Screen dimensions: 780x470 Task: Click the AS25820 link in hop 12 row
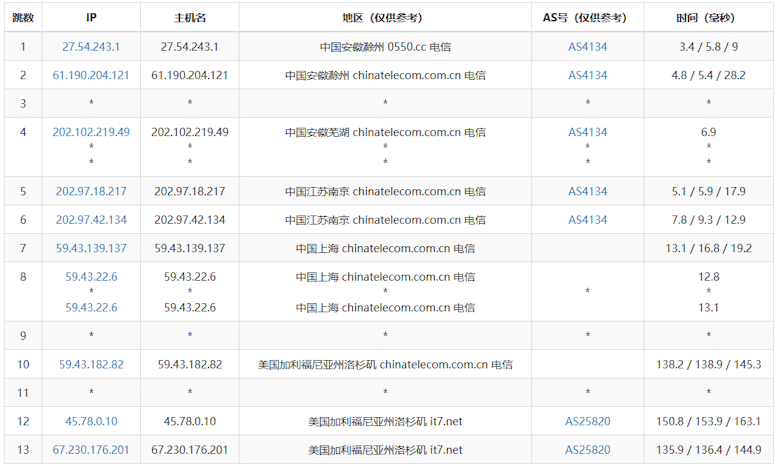coord(587,421)
